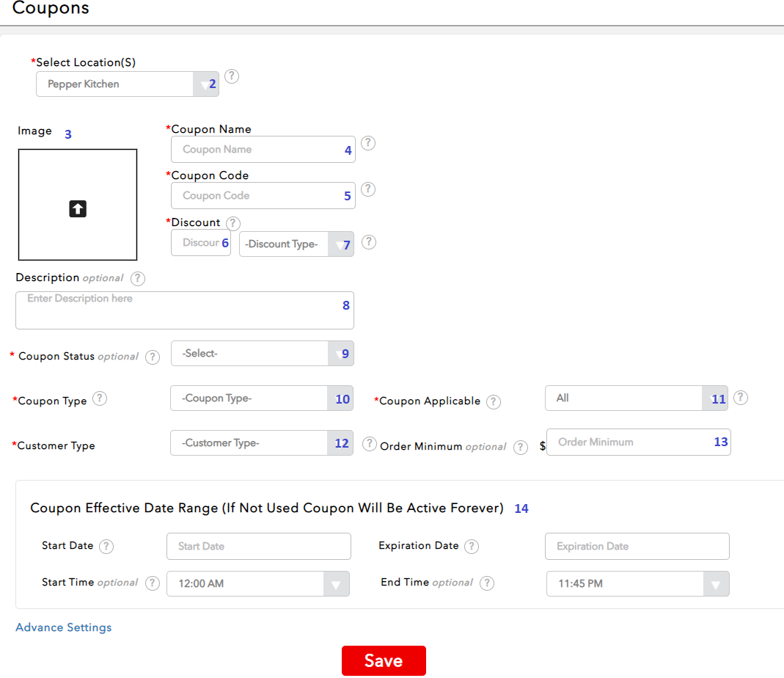Click help icon beside Description label

pos(138,279)
